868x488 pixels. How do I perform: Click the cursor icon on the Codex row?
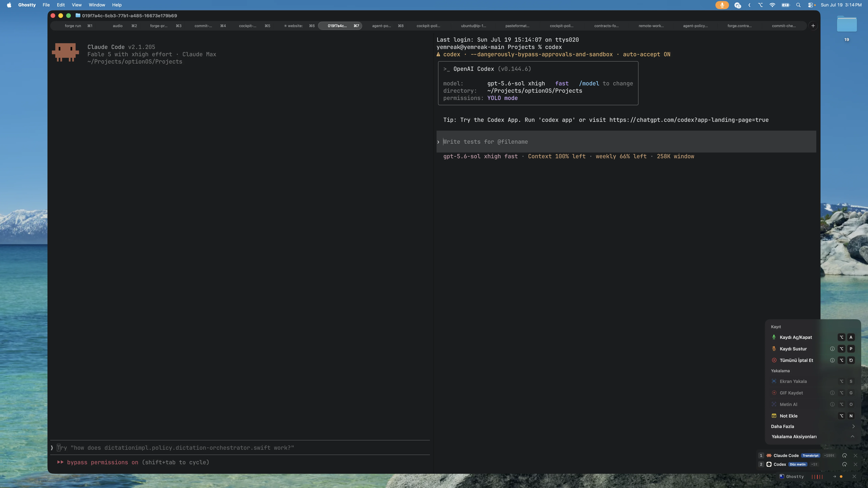[844, 464]
